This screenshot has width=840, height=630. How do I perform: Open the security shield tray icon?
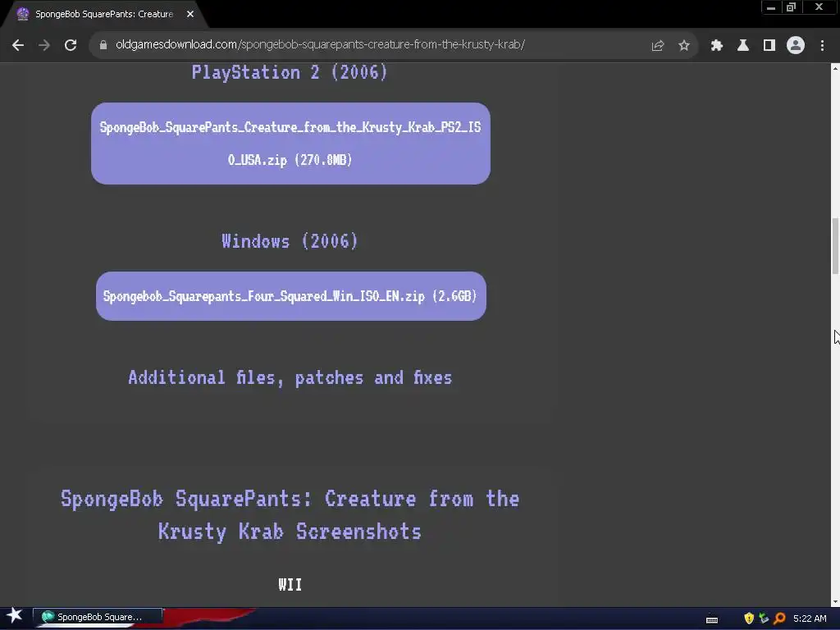(x=749, y=619)
